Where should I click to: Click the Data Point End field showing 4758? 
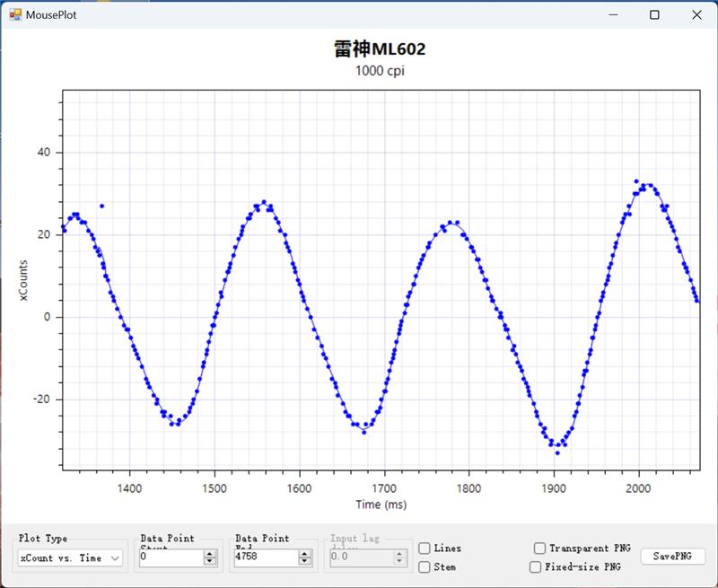click(265, 557)
